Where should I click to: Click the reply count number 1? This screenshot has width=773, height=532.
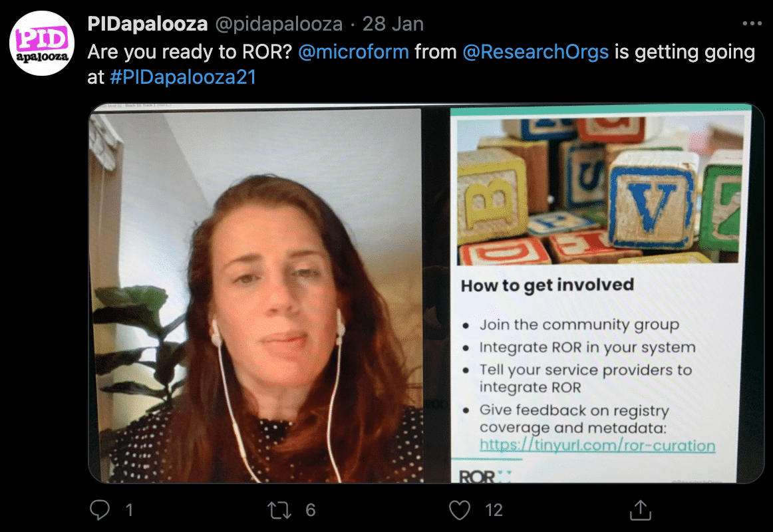click(129, 510)
